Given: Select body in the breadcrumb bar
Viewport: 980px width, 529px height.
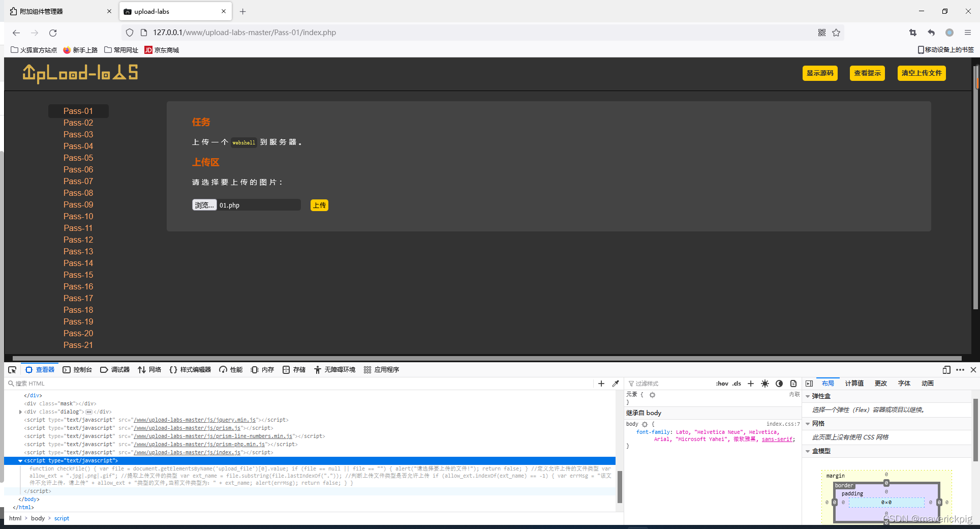Looking at the screenshot, I should pos(38,518).
